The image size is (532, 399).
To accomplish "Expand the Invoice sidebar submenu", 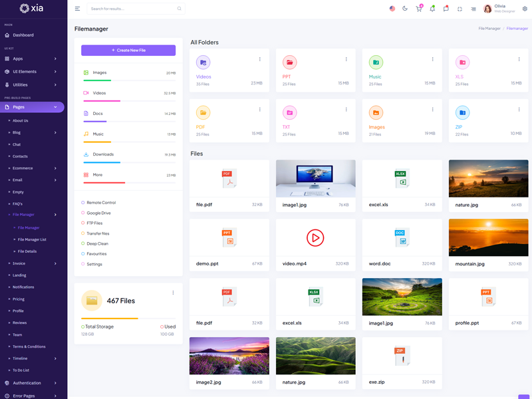I will pos(33,263).
